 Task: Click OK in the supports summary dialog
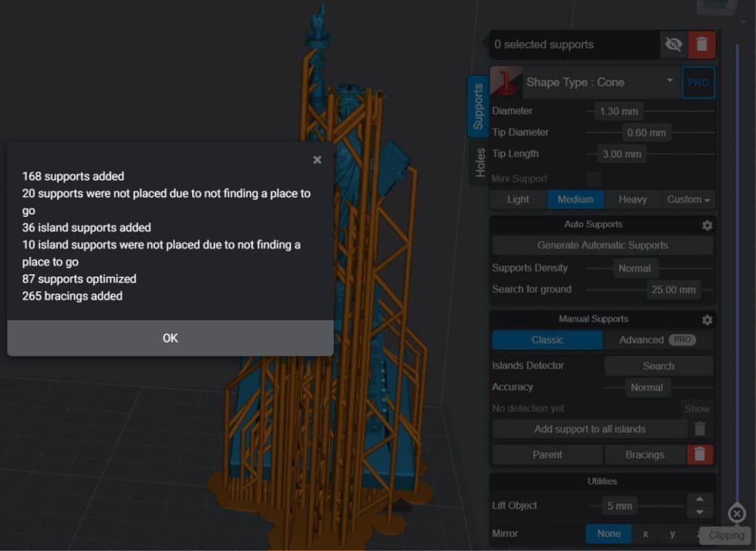click(x=170, y=337)
